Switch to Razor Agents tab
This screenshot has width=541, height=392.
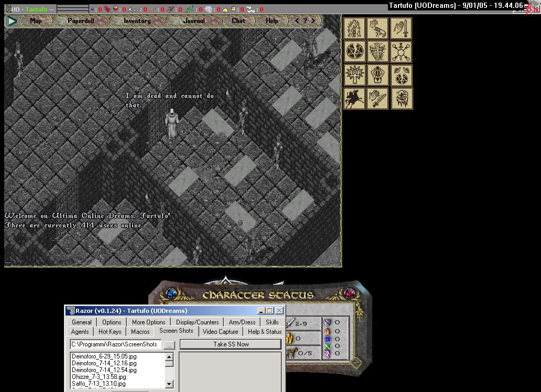(80, 332)
